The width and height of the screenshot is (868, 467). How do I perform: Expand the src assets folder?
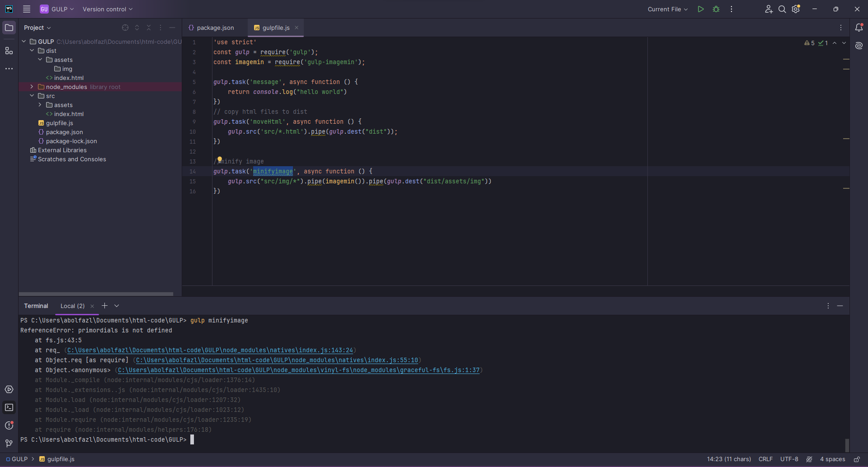pos(40,105)
